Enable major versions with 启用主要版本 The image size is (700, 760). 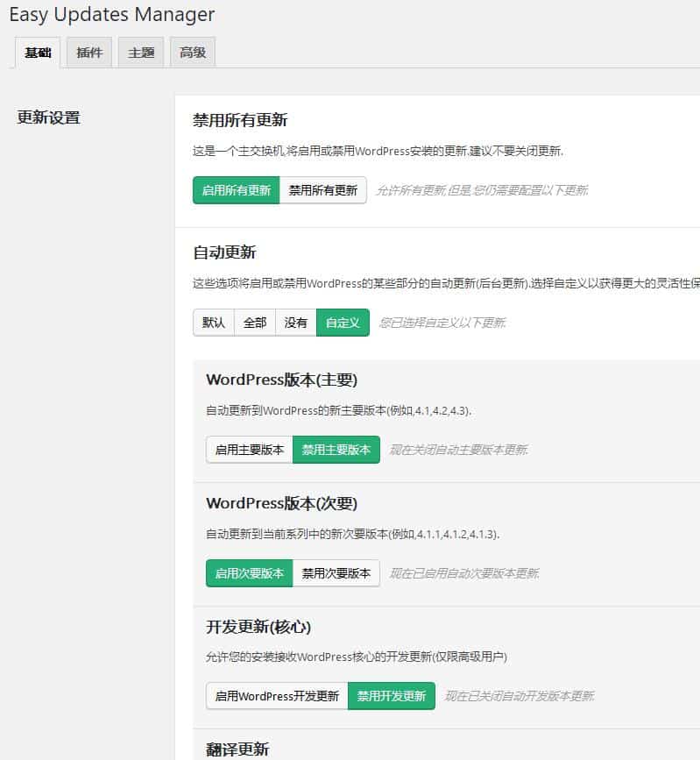[250, 450]
